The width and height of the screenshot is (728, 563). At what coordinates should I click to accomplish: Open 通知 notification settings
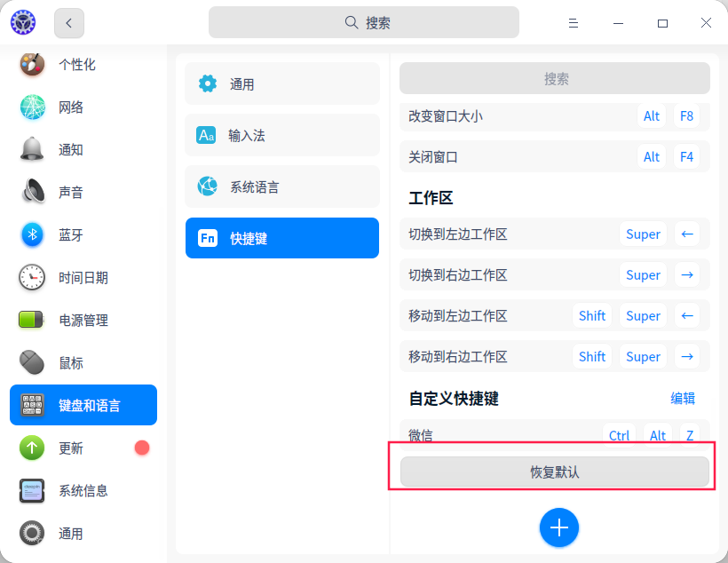(x=83, y=149)
